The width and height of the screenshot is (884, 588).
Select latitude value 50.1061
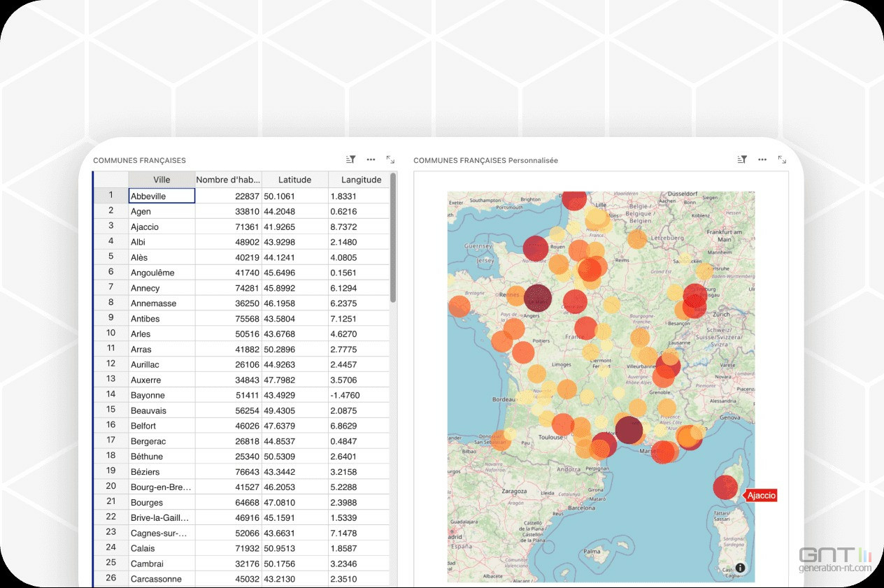pos(294,196)
